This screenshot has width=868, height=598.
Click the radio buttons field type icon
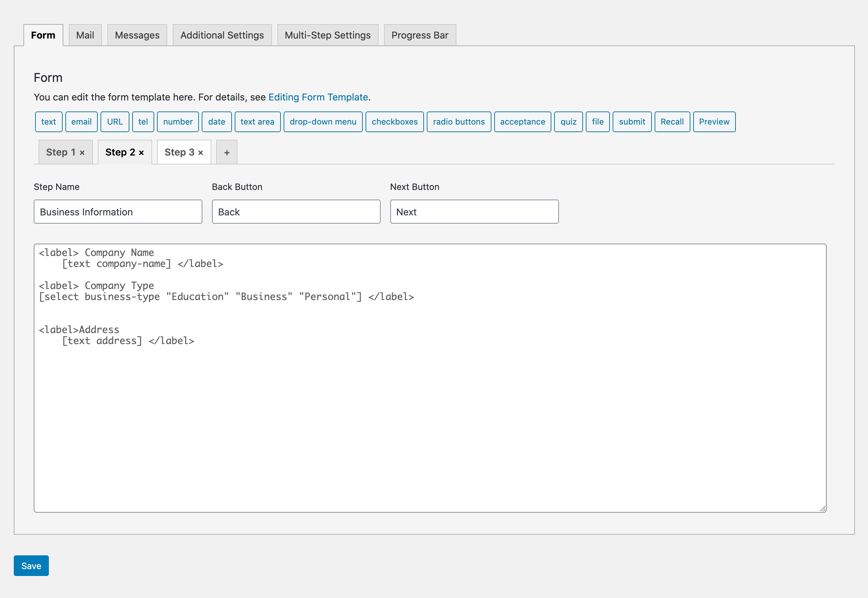(458, 121)
